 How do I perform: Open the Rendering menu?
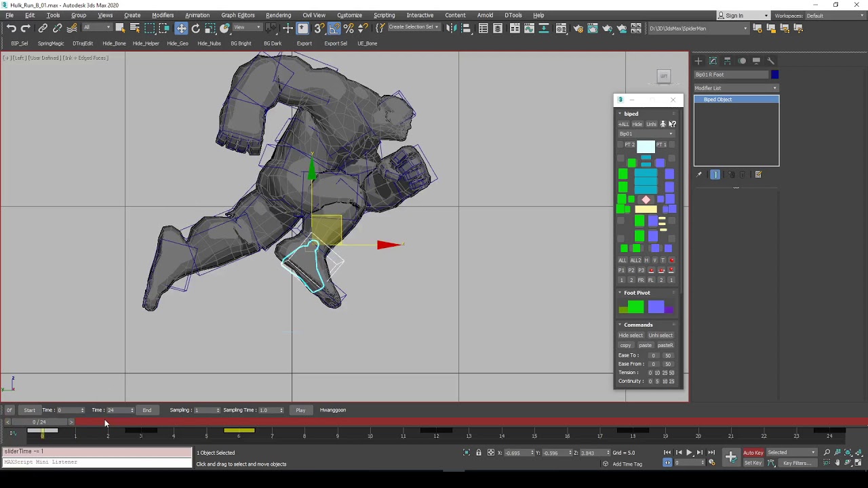click(278, 15)
